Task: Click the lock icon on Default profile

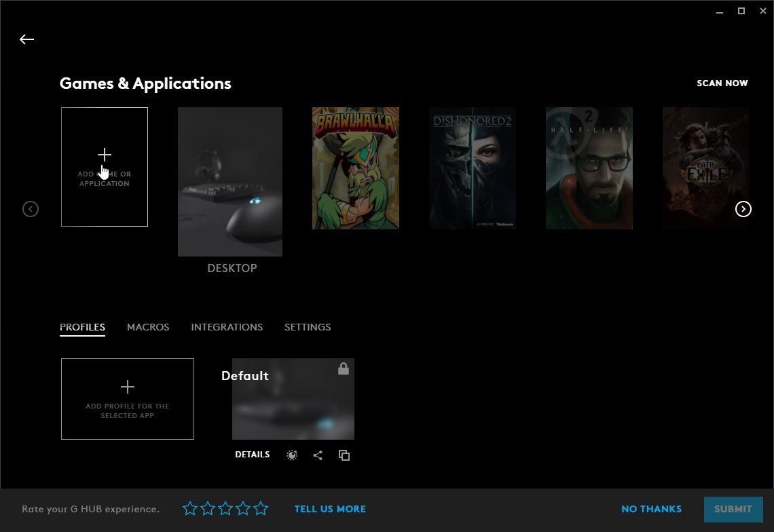Action: click(x=344, y=368)
